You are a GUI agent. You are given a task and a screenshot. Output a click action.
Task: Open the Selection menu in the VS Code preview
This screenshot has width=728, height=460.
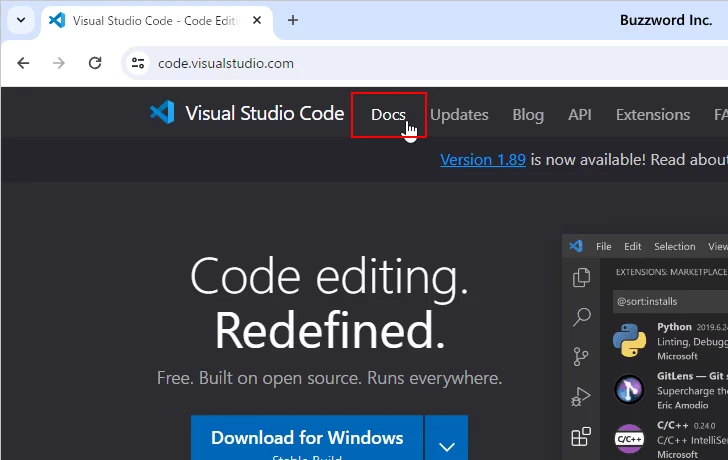(x=675, y=246)
